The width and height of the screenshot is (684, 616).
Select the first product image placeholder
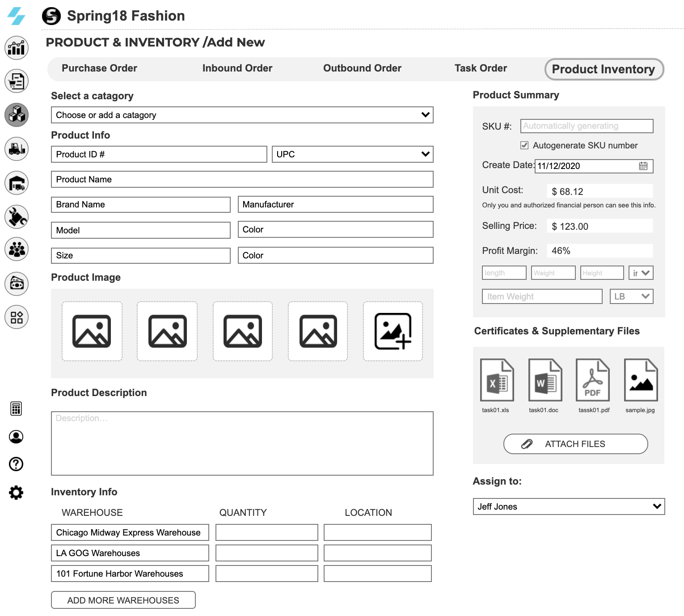92,331
